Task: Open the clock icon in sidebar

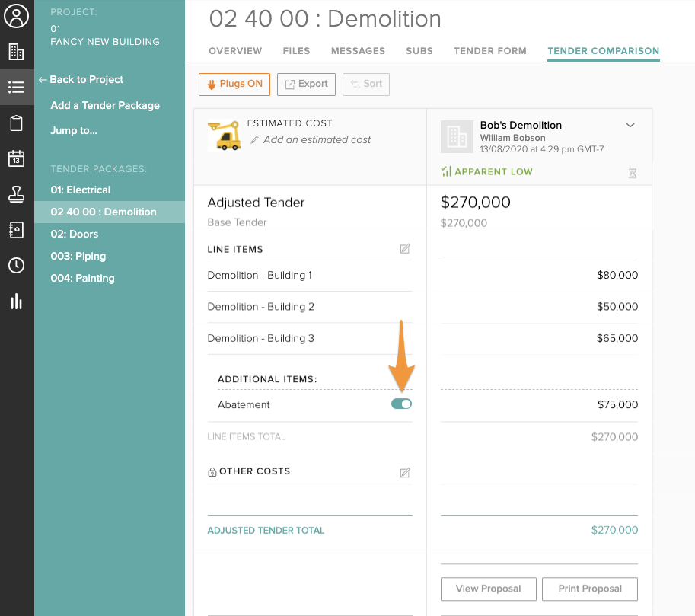Action: [x=17, y=265]
